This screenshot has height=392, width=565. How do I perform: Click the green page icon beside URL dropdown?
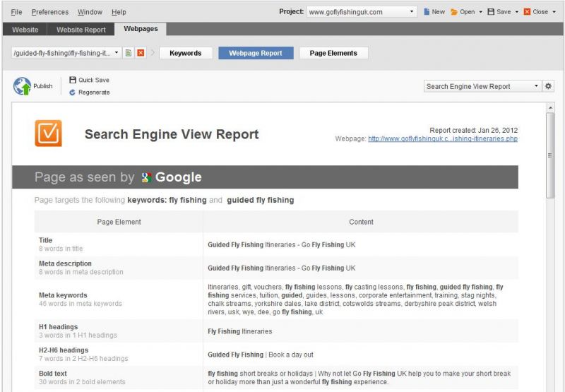(129, 53)
